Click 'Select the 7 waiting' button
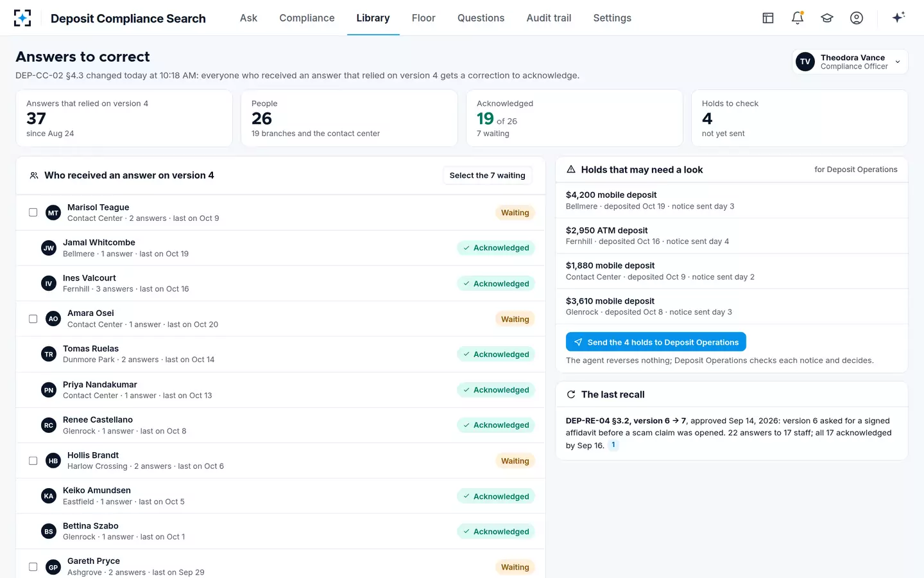 [487, 175]
